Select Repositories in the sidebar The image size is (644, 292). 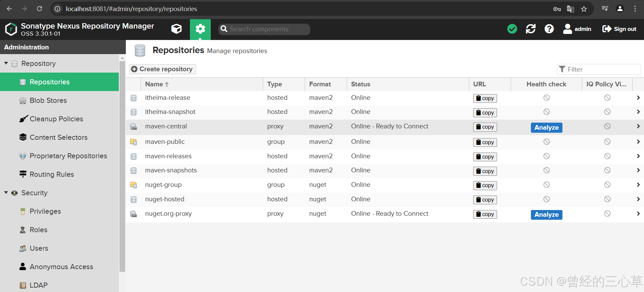[x=59, y=82]
